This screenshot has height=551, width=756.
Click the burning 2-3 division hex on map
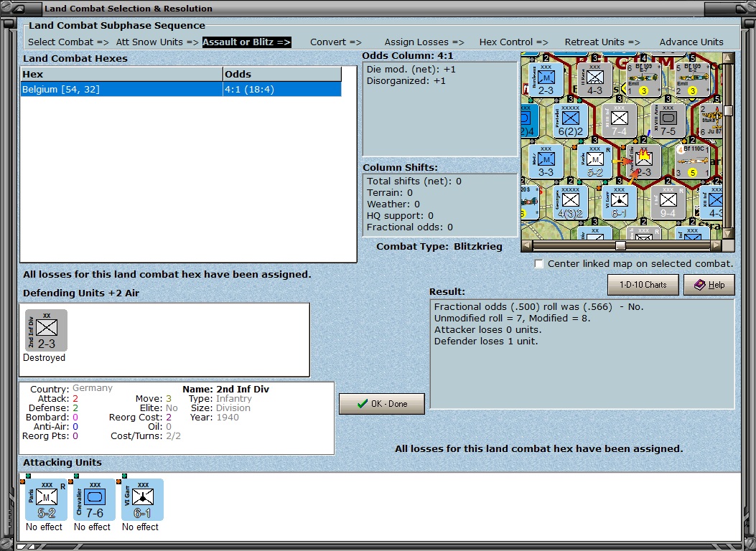644,161
